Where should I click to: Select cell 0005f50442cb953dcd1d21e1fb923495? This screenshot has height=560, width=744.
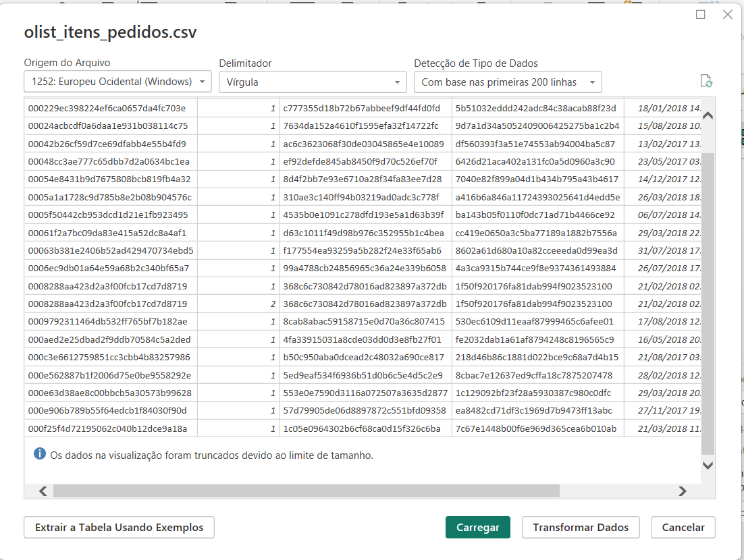click(x=111, y=215)
